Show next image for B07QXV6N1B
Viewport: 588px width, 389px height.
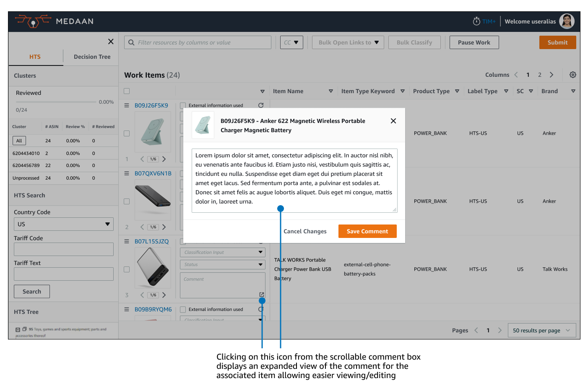pyautogui.click(x=164, y=227)
